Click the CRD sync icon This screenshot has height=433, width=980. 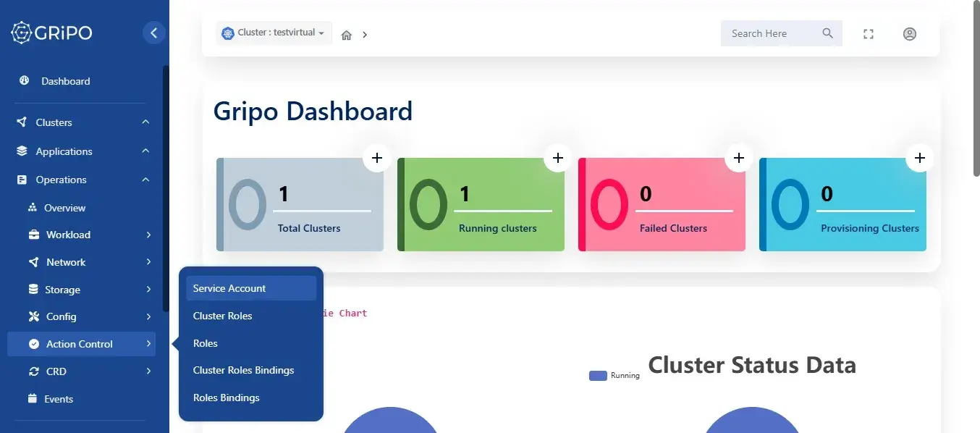tap(33, 371)
